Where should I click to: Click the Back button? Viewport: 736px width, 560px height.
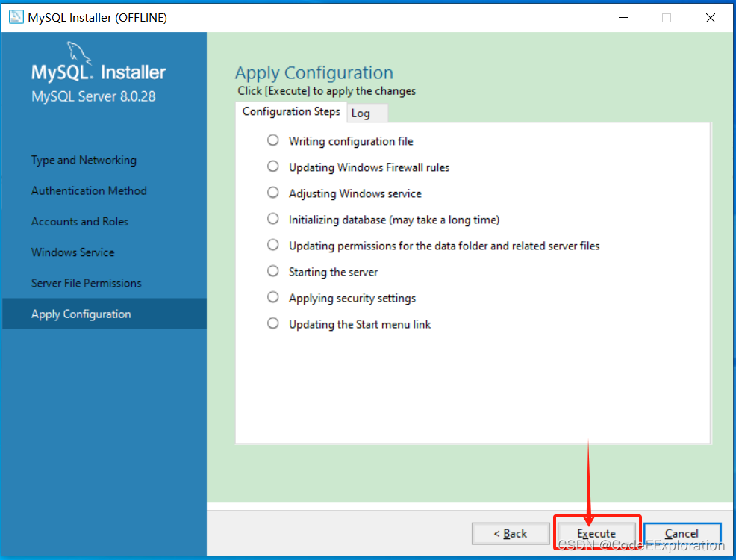tap(511, 534)
